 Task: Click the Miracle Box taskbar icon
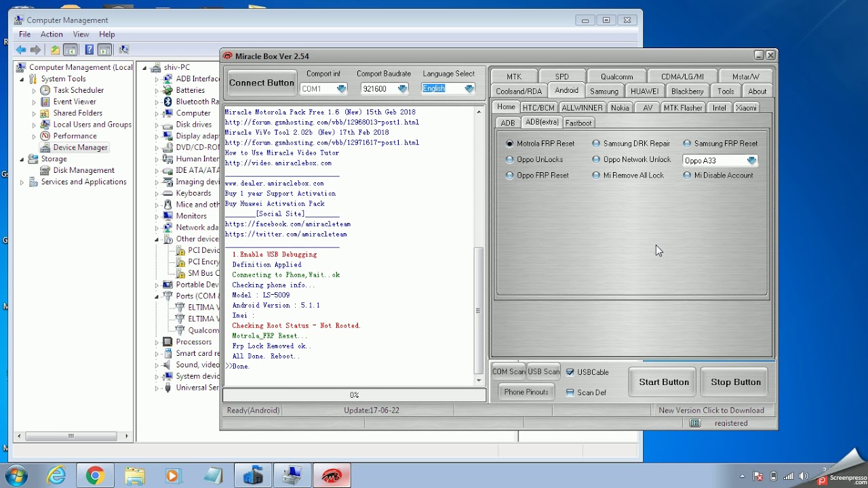coord(332,476)
